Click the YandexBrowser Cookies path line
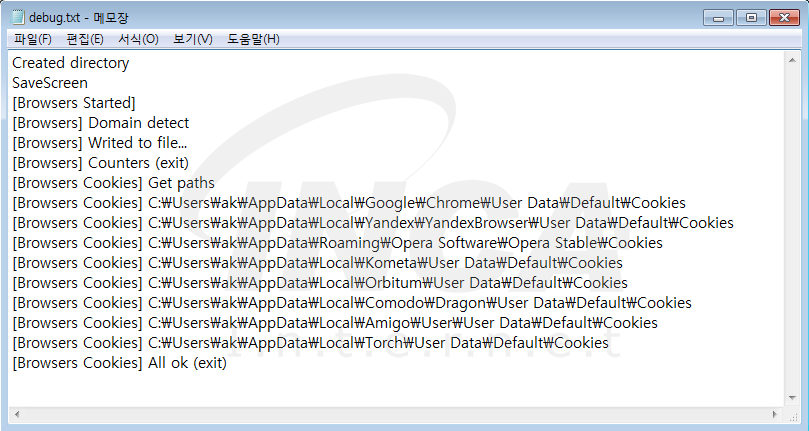 pos(373,223)
